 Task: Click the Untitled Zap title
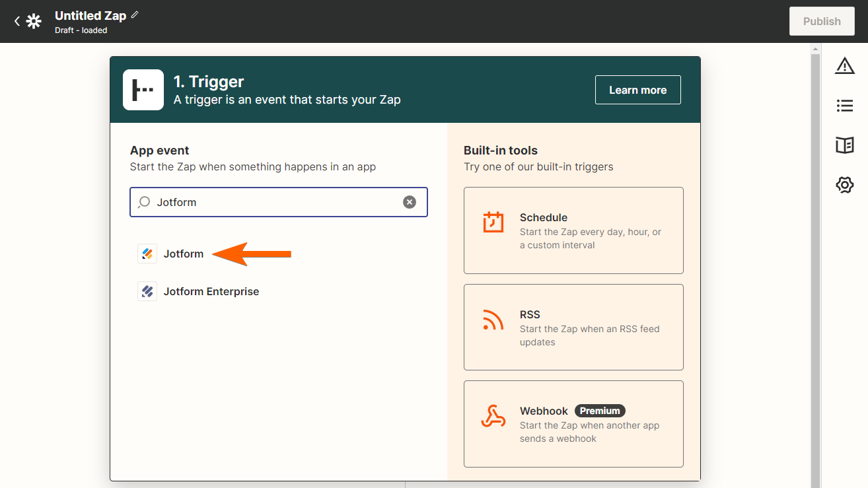coord(90,15)
